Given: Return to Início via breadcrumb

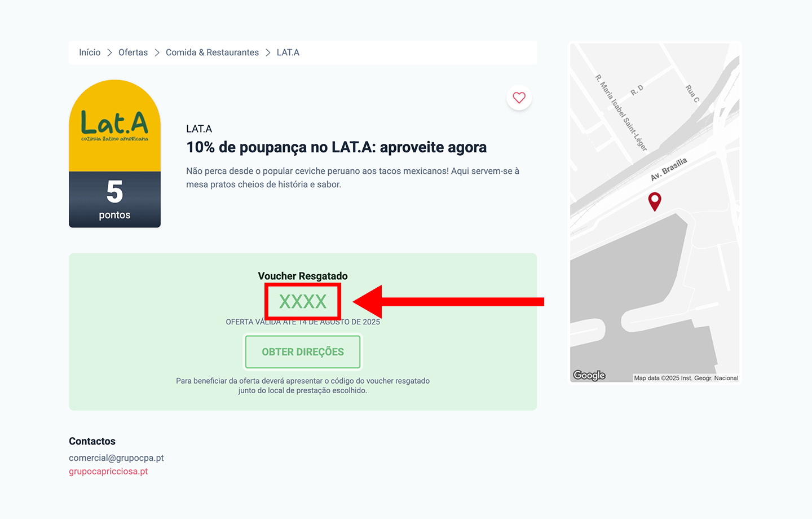Looking at the screenshot, I should (89, 52).
